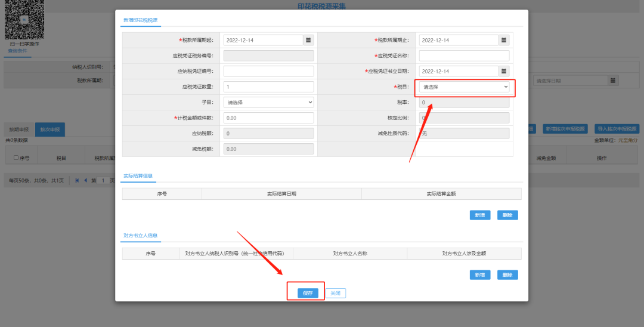Click the 应税凭证名称 input field
Viewport: 644px width, 327px height.
pos(464,55)
